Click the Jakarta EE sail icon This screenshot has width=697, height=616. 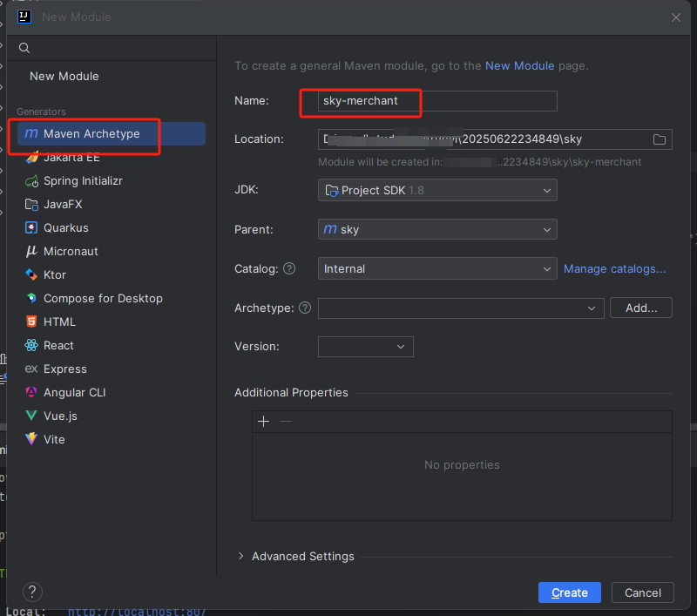point(31,158)
